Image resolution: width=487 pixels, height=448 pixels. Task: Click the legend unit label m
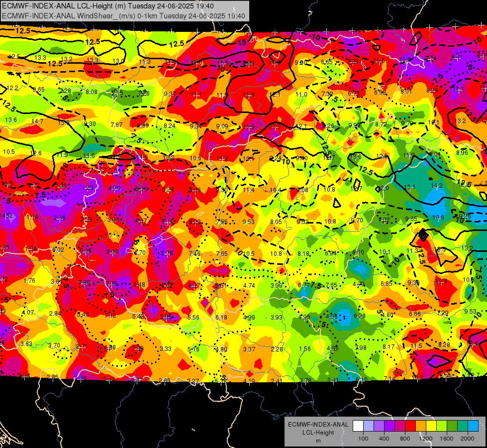click(x=318, y=441)
